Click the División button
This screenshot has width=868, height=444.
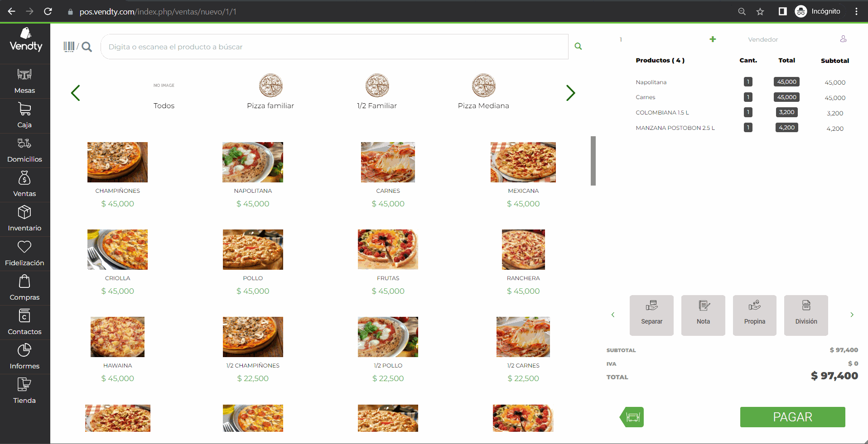[x=806, y=315]
